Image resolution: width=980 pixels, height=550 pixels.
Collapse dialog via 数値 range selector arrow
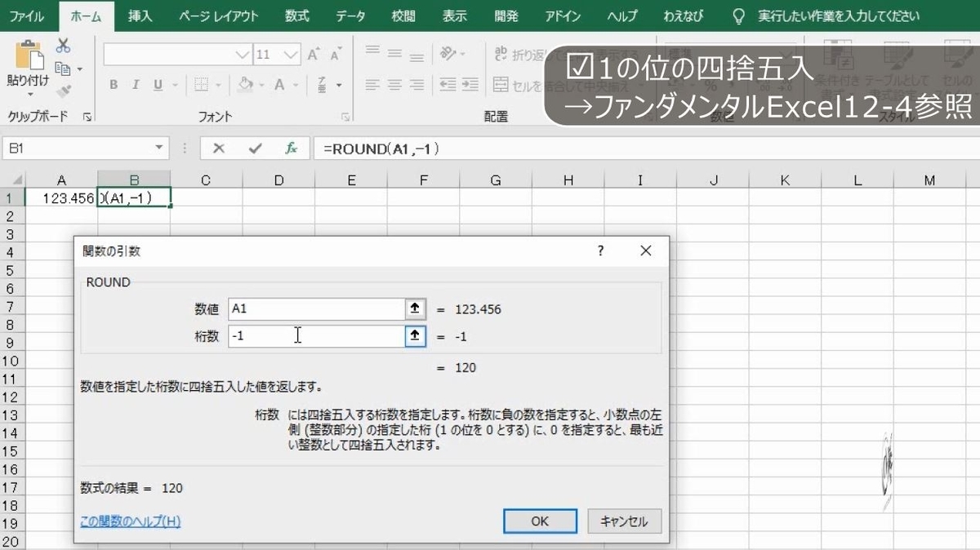click(415, 308)
